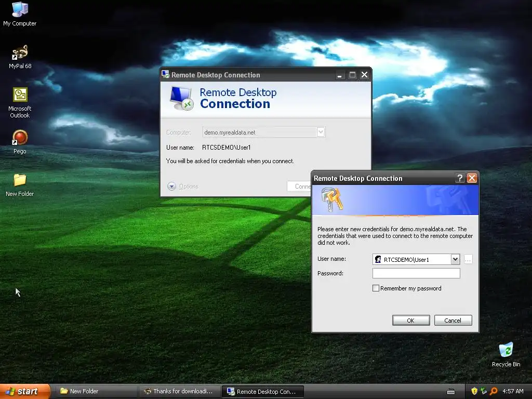Screen dimensions: 532x399
Task: Minimize the main Remote Desktop Connection window
Action: 340,75
